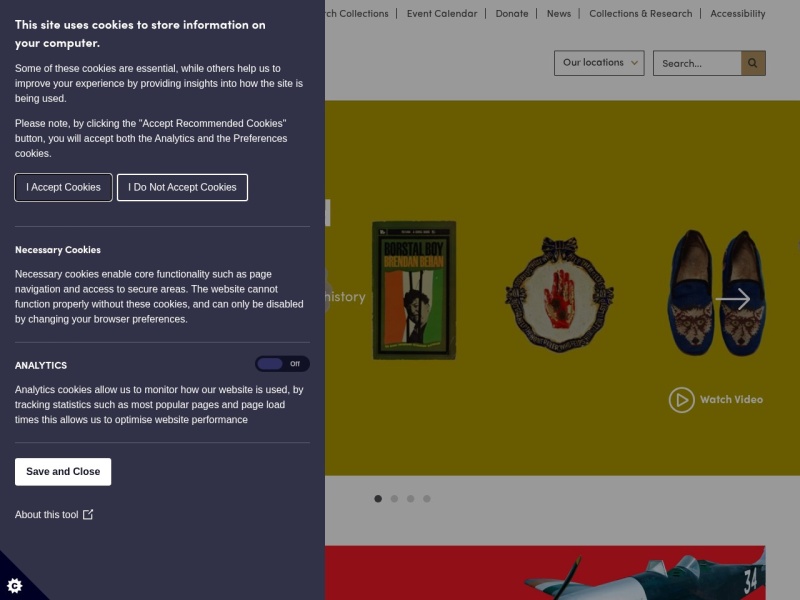Select the third carousel dot
Image resolution: width=800 pixels, height=600 pixels.
tap(411, 498)
